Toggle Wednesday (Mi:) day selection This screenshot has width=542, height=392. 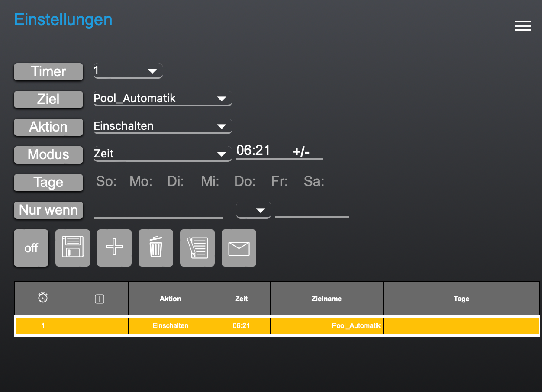click(x=210, y=181)
